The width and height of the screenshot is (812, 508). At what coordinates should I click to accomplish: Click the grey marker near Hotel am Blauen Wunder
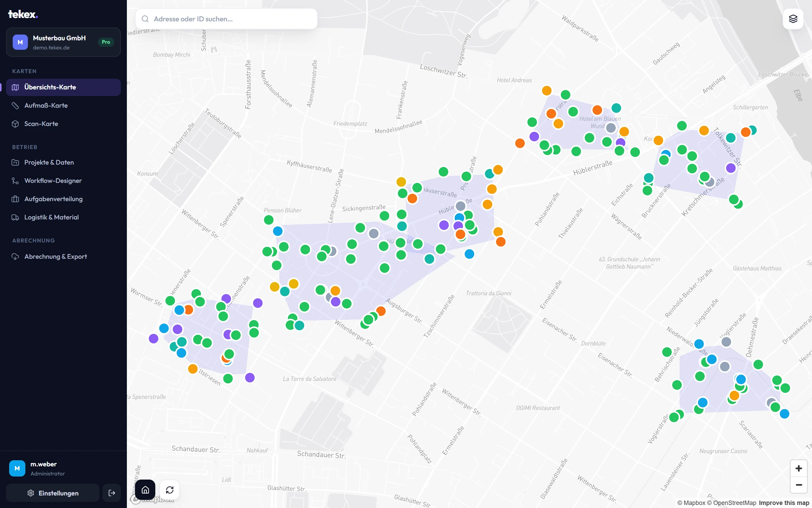coord(611,128)
